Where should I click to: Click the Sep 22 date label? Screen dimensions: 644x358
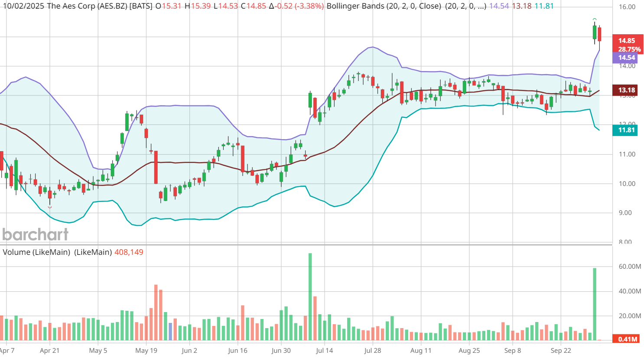[x=561, y=351]
